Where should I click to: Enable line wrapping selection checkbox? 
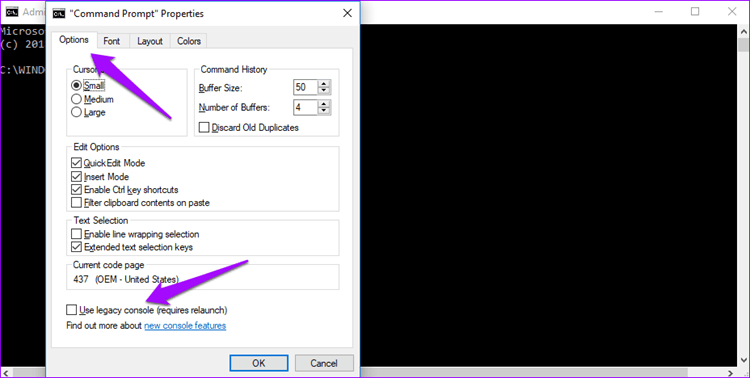point(76,234)
